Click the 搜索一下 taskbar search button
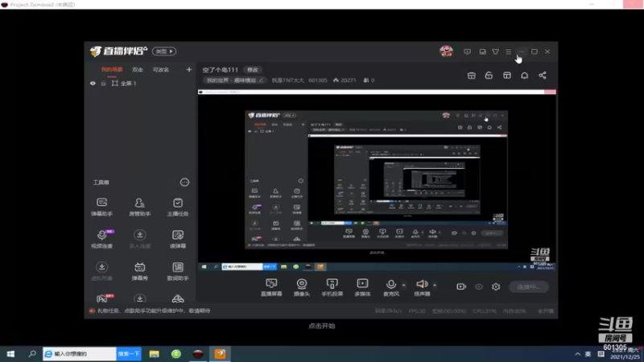 click(129, 354)
